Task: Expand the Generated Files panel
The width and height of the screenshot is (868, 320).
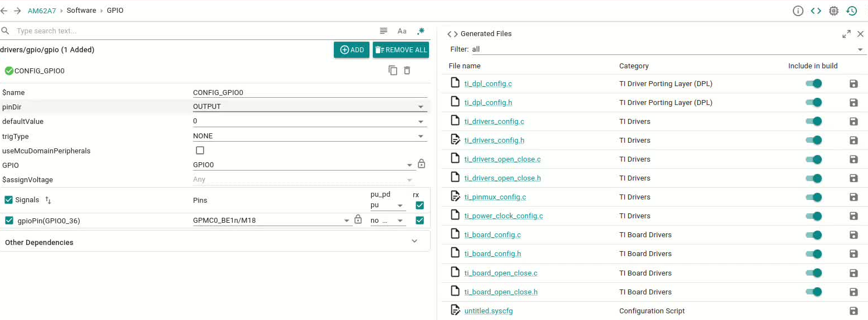Action: [x=846, y=34]
